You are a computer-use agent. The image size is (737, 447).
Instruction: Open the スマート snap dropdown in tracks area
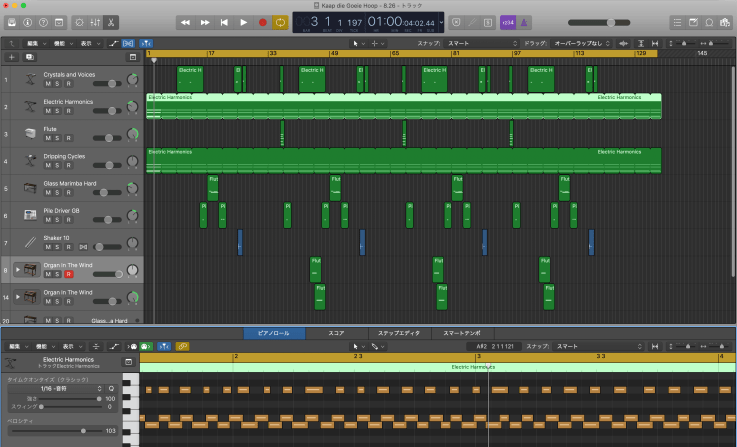click(468, 44)
